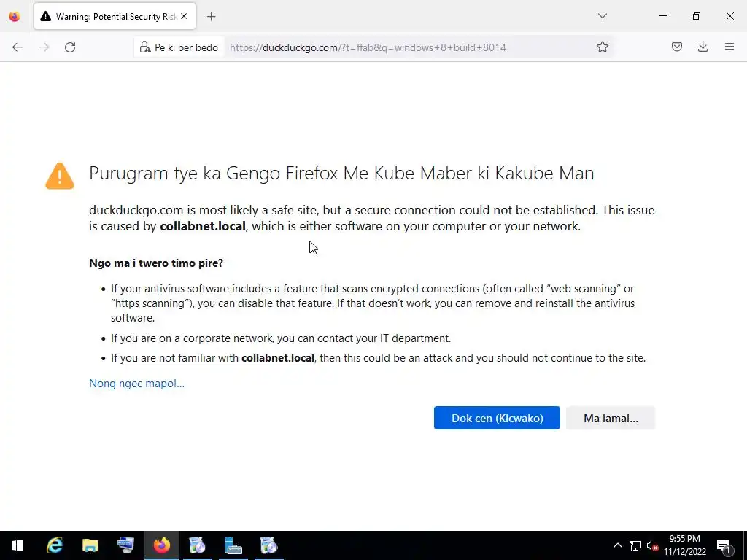Open a new tab with plus
The width and height of the screenshot is (747, 560).
(211, 17)
